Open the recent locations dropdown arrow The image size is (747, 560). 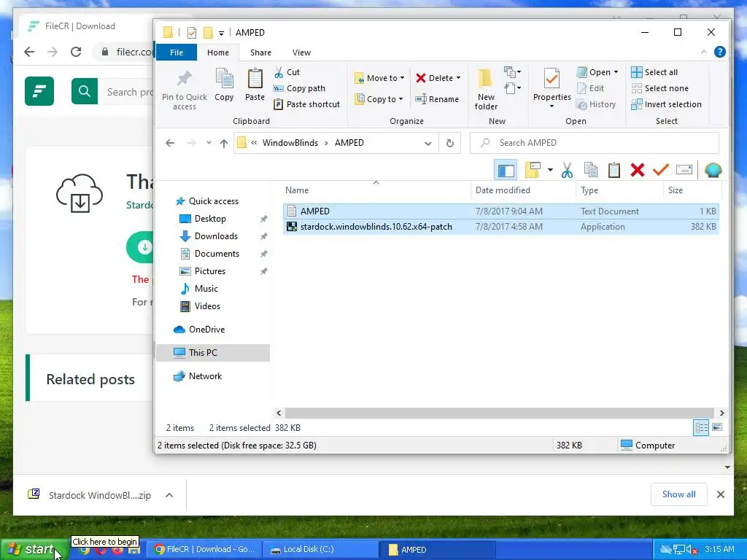[x=209, y=143]
